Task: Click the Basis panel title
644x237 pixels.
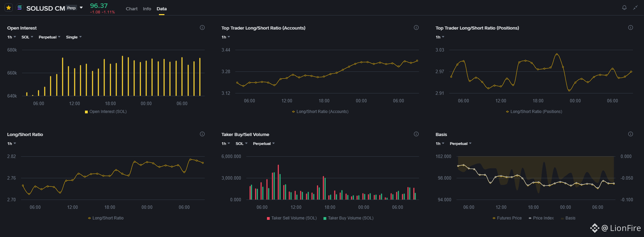Action: coord(441,135)
